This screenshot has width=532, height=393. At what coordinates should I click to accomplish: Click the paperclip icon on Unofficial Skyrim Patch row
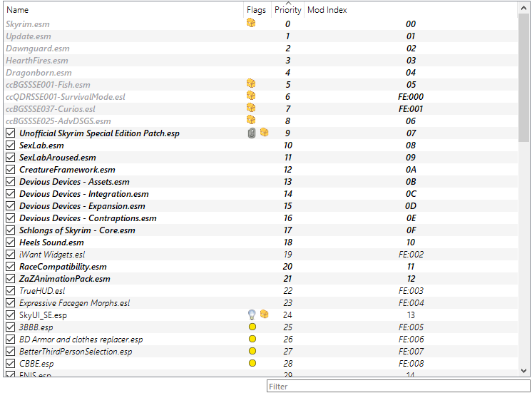(x=252, y=133)
